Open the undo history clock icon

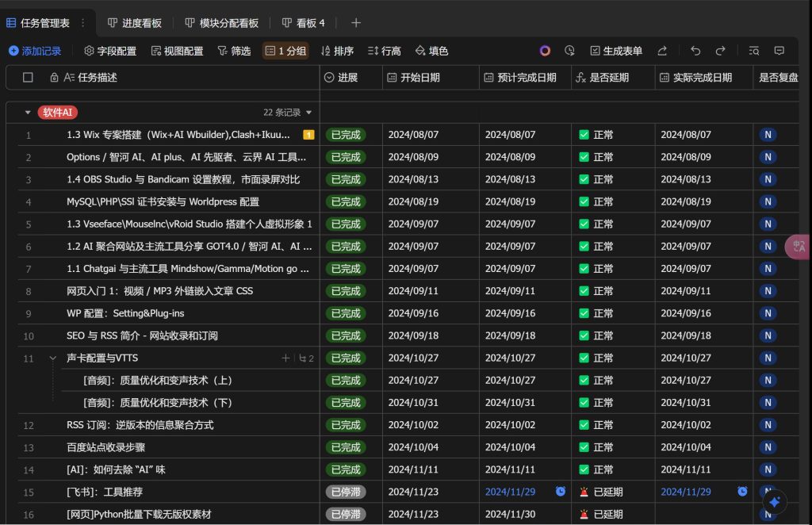[569, 50]
